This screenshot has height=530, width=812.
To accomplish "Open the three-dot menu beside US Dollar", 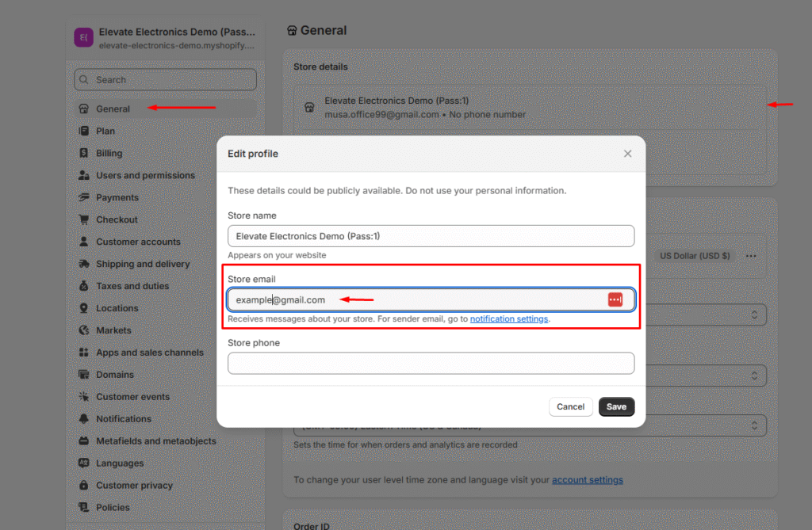I will pos(751,256).
